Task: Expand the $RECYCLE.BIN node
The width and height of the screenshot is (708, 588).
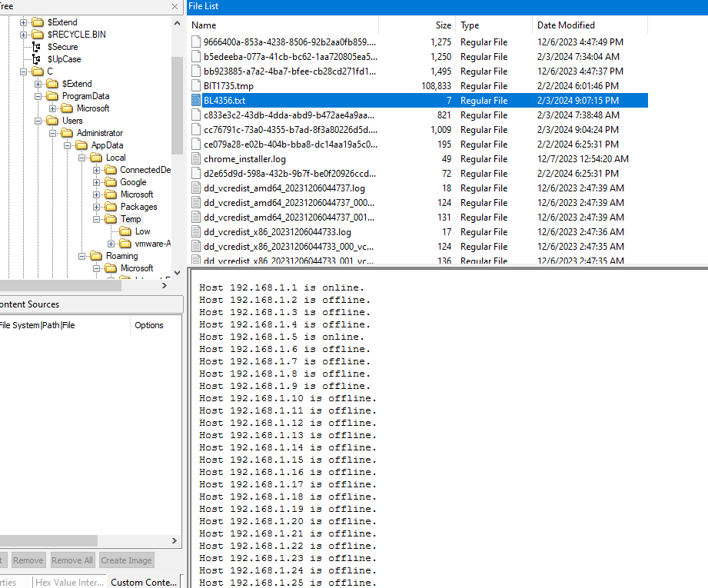Action: (24, 35)
